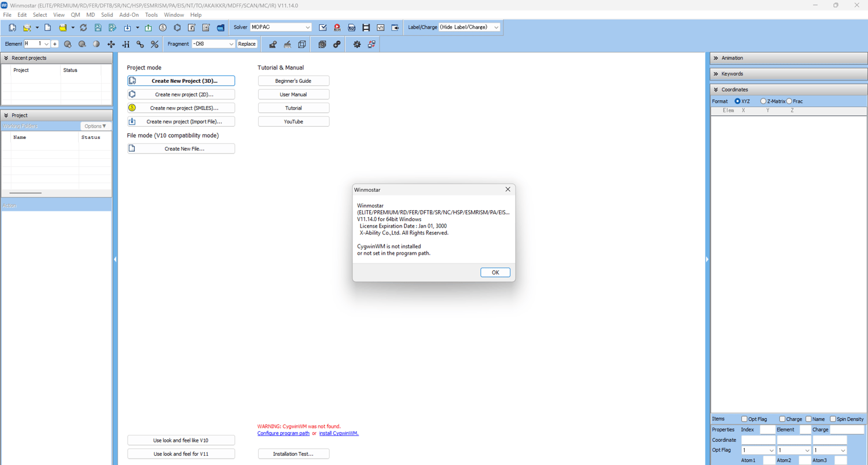Open the Fragment -CH3 dropdown
Viewport: 868px width, 465px height.
[x=213, y=44]
